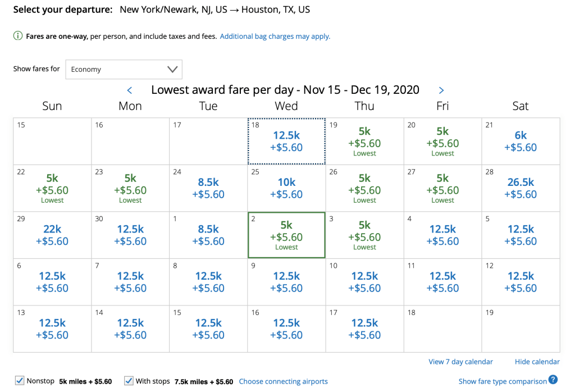Go to previous month with left arrow

click(x=130, y=90)
